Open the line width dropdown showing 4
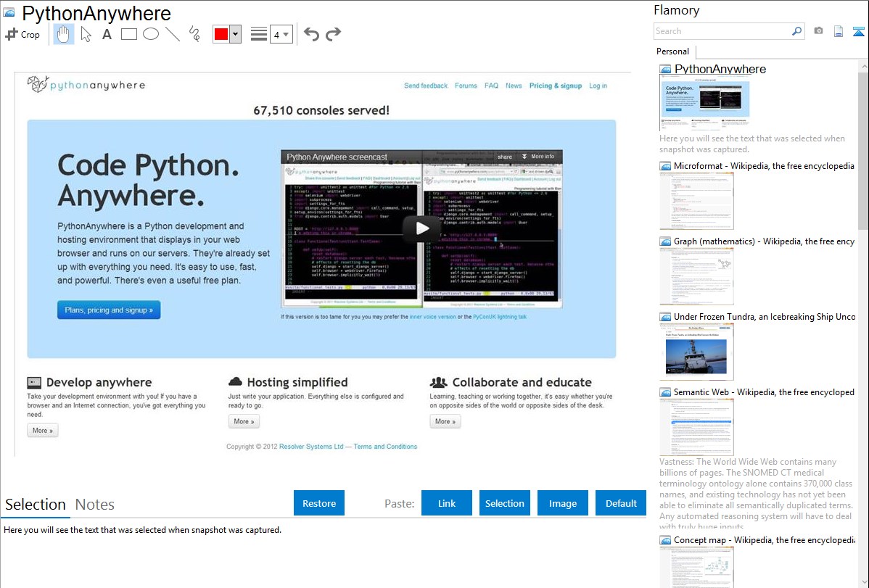869x588 pixels. click(x=281, y=34)
